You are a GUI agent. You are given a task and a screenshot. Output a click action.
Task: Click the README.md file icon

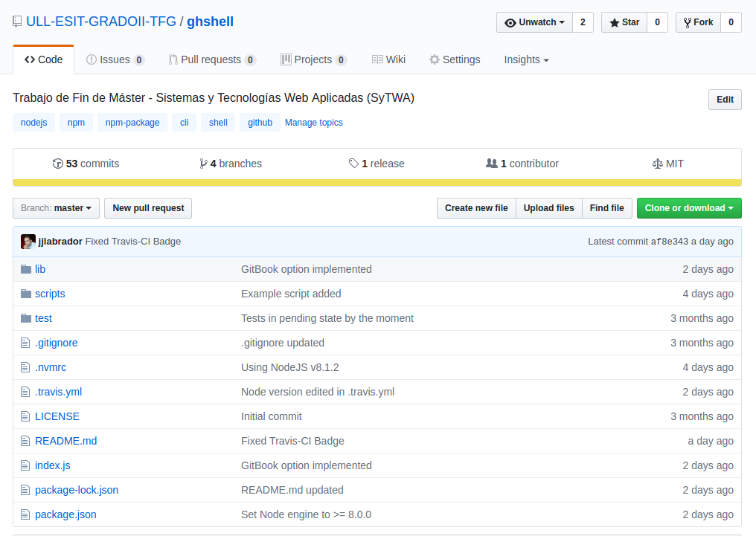tap(25, 441)
